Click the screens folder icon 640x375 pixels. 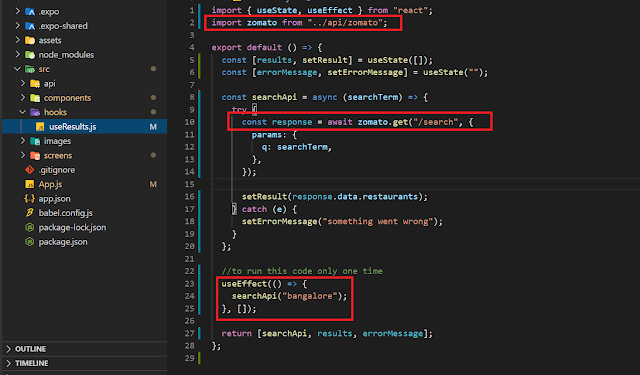pos(35,155)
